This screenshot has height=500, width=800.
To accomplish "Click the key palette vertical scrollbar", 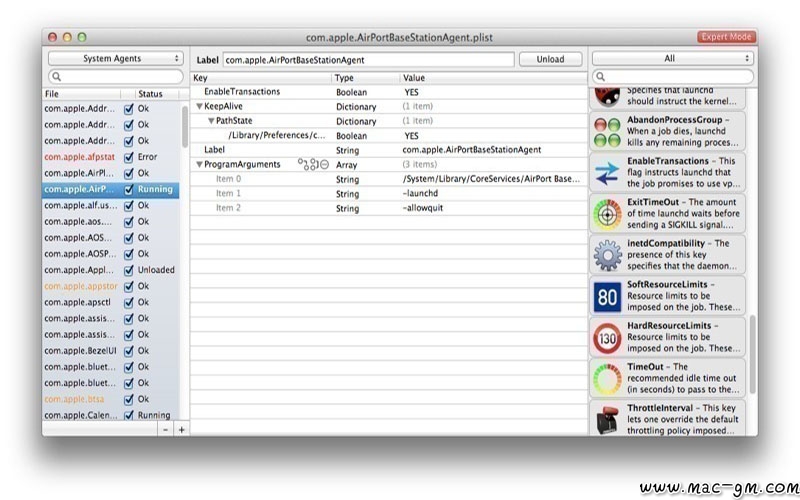I will coord(753,354).
